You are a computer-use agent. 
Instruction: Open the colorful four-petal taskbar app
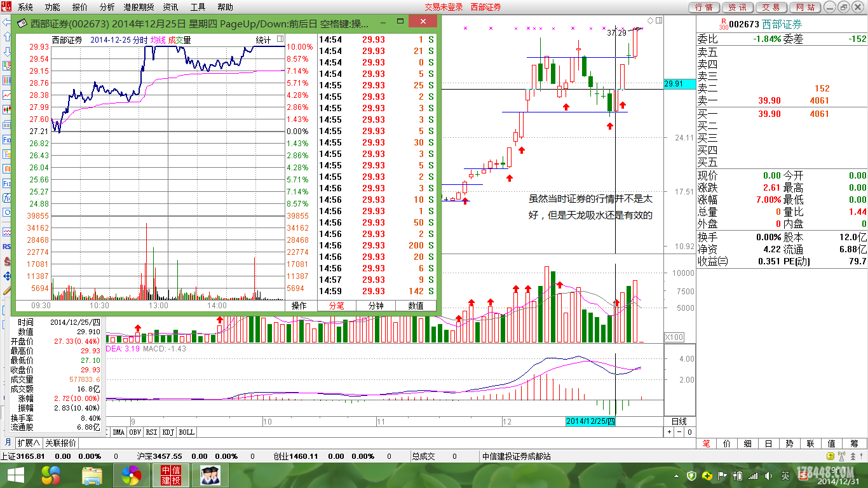[x=51, y=475]
